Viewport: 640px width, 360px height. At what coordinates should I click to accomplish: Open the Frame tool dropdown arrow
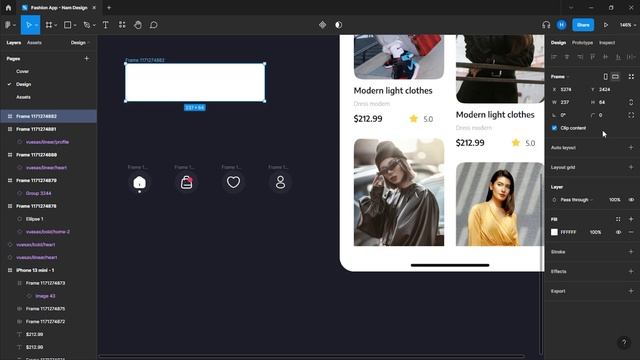(56, 25)
